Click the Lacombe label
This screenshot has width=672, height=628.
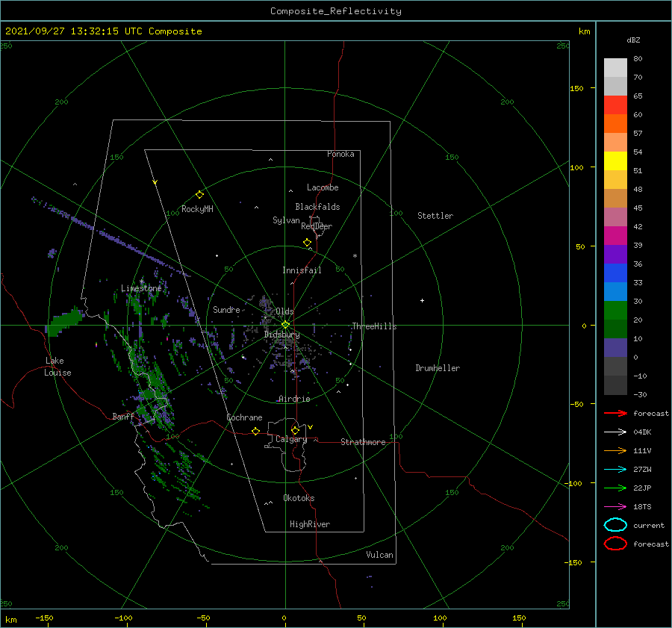323,187
